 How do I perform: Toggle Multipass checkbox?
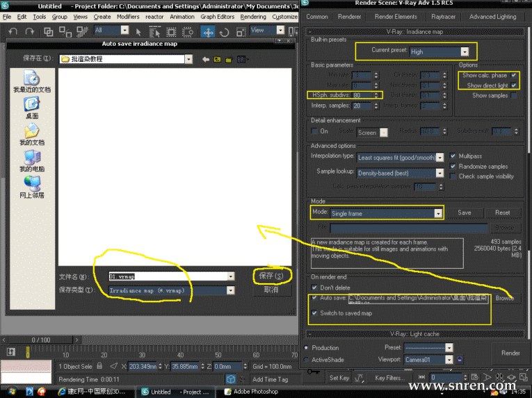click(453, 156)
